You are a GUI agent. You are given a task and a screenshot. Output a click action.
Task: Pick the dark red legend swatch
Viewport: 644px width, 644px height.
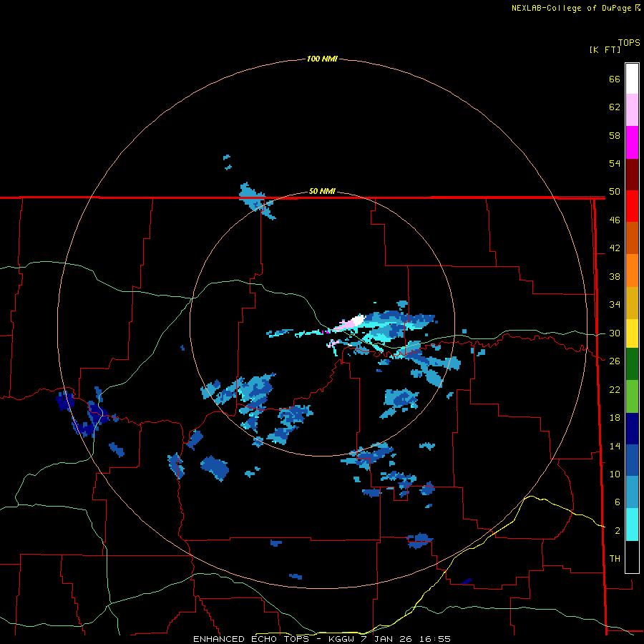632,174
